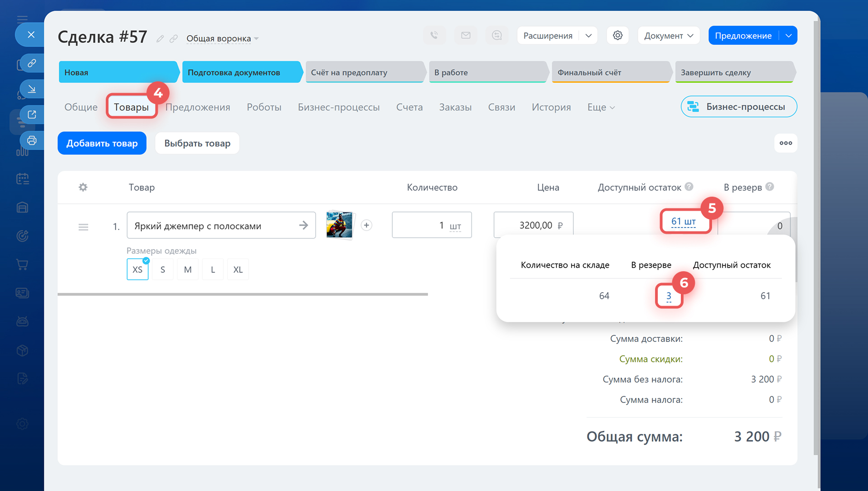Click the 61 шт available stock link
The height and width of the screenshot is (491, 868).
click(x=683, y=222)
